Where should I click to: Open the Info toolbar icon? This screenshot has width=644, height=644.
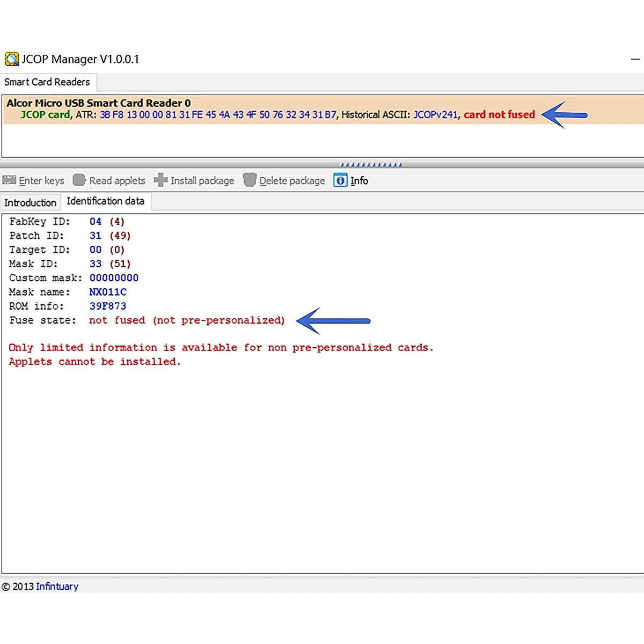click(340, 180)
